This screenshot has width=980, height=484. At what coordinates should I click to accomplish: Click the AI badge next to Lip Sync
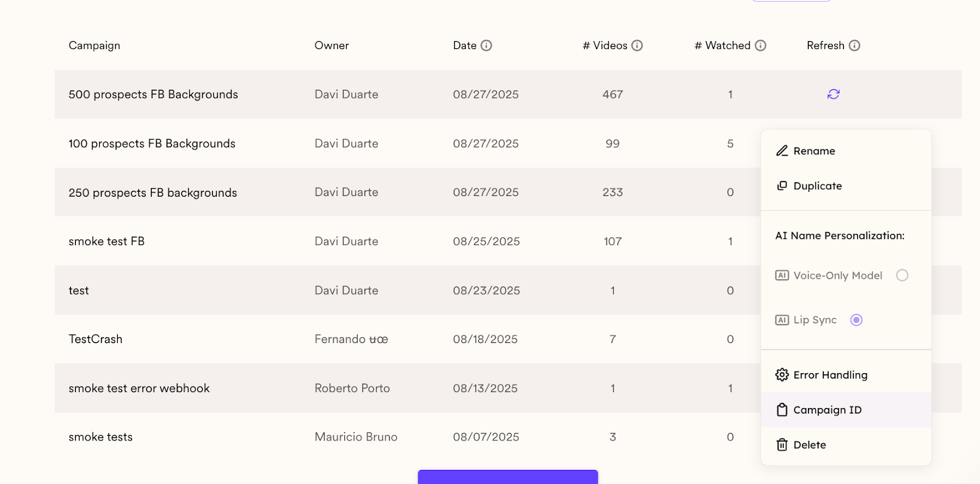point(782,320)
